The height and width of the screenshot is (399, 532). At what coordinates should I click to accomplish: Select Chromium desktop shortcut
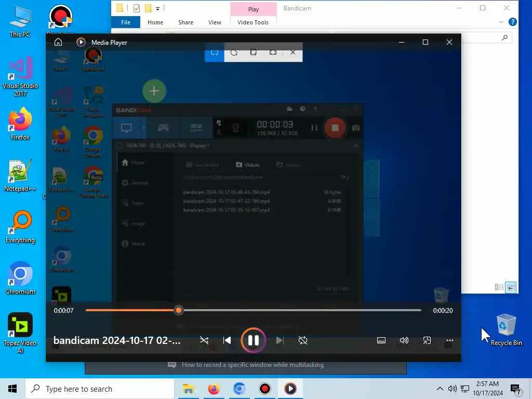click(20, 278)
